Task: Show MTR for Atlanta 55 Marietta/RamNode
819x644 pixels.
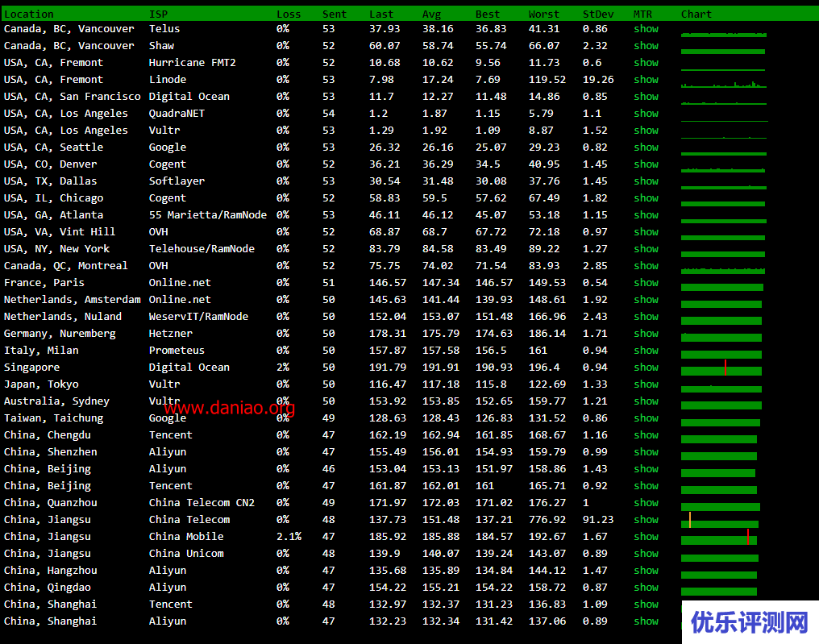Action: point(646,214)
